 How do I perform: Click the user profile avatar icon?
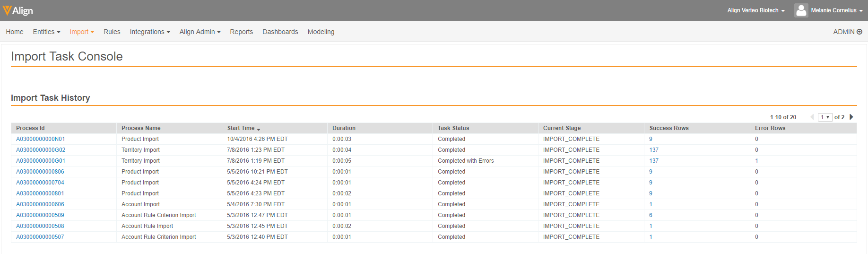[x=801, y=10]
